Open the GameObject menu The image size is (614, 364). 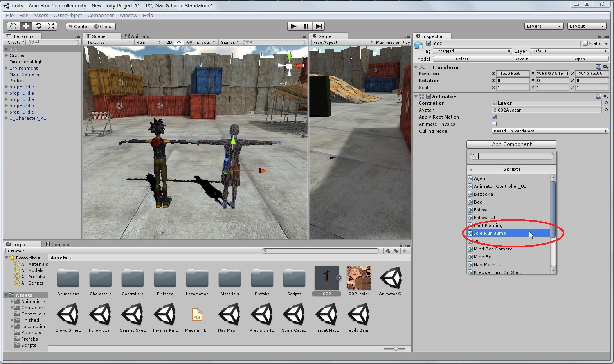(68, 16)
